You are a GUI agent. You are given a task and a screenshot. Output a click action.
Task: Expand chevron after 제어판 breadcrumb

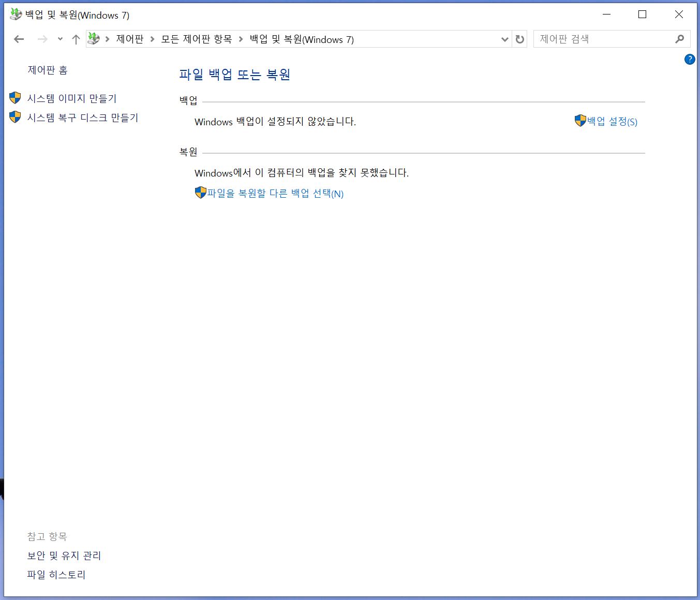click(x=153, y=39)
